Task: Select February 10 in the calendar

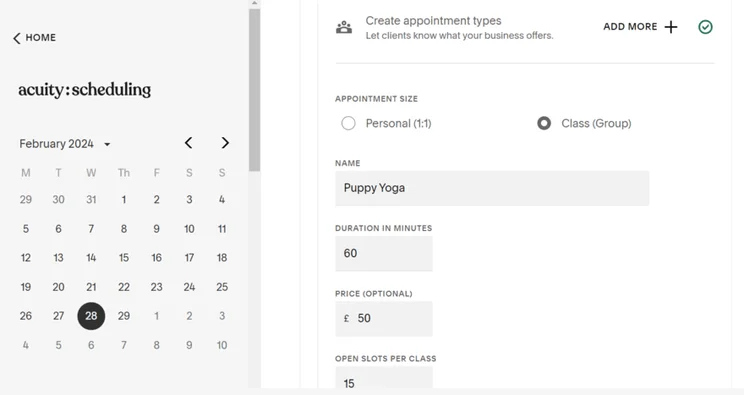Action: click(x=189, y=229)
